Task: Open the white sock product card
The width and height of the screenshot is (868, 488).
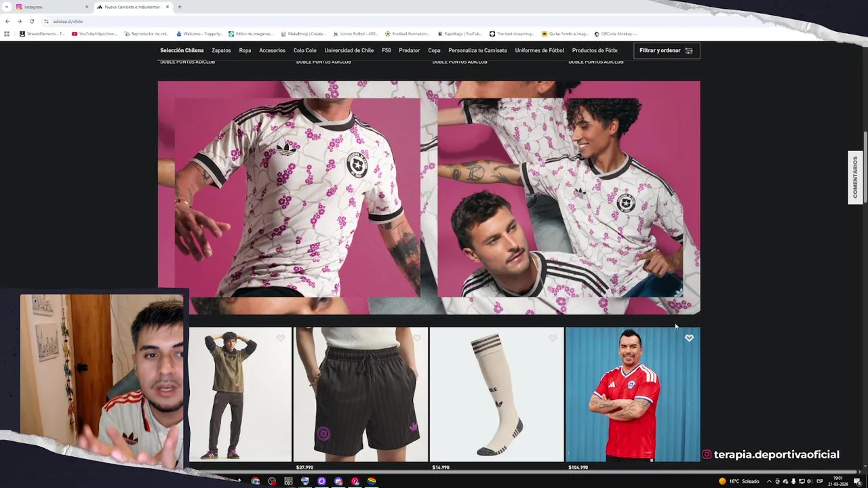Action: coord(496,394)
